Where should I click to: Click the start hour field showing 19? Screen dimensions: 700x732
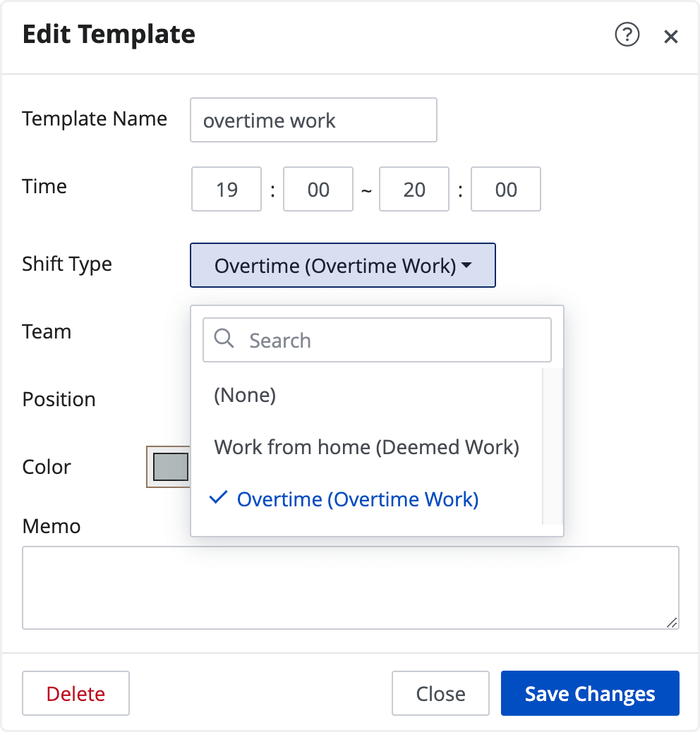227,189
